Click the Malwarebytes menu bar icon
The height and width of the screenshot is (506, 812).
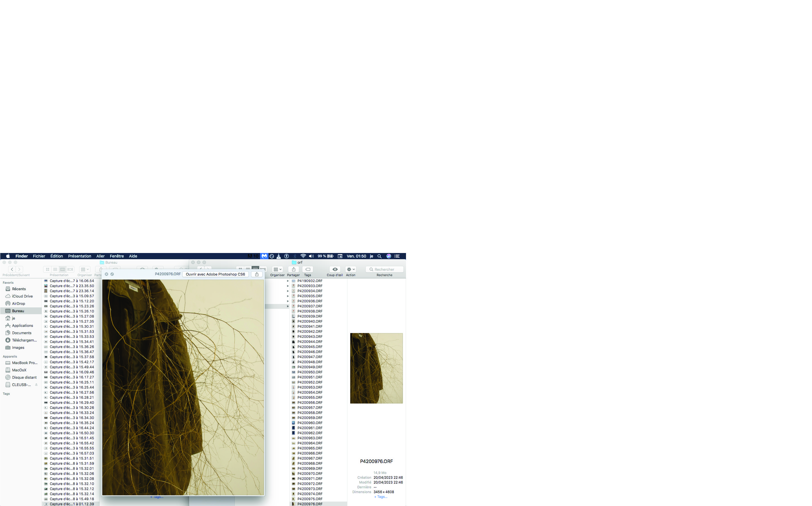click(x=264, y=256)
